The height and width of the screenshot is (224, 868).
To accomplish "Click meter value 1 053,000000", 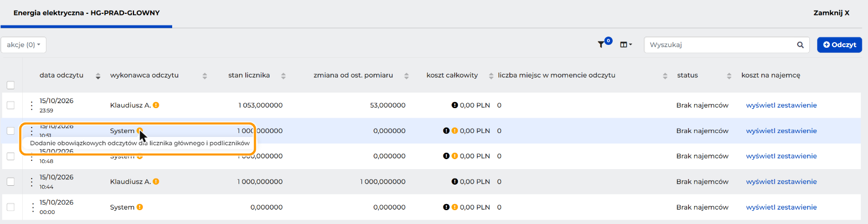I will click(x=260, y=105).
